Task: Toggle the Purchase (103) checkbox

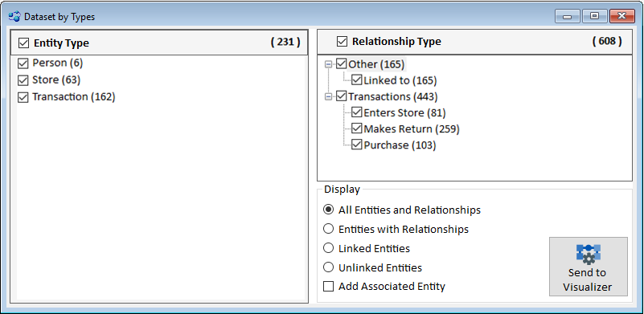Action: tap(356, 145)
